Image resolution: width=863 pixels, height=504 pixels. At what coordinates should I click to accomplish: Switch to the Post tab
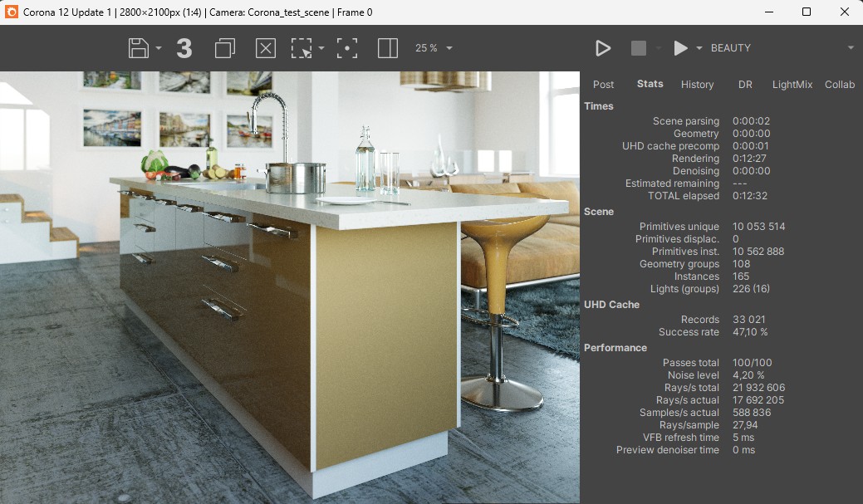[603, 84]
